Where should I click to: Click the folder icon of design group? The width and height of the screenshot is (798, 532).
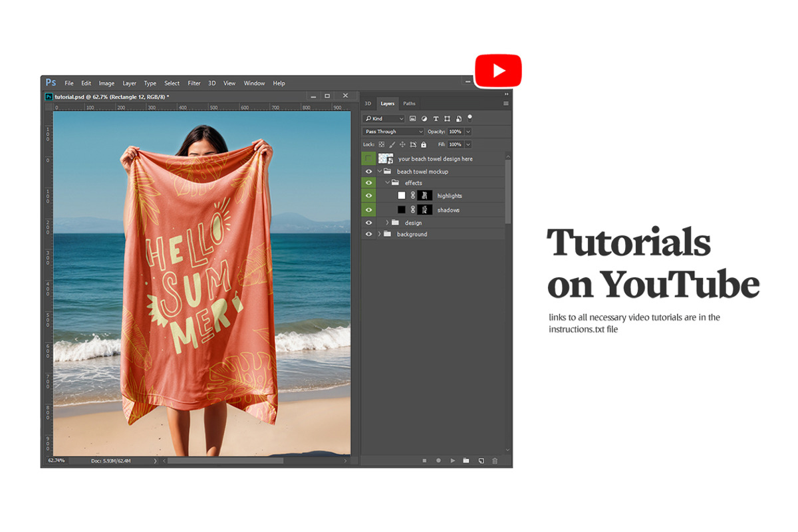click(395, 222)
